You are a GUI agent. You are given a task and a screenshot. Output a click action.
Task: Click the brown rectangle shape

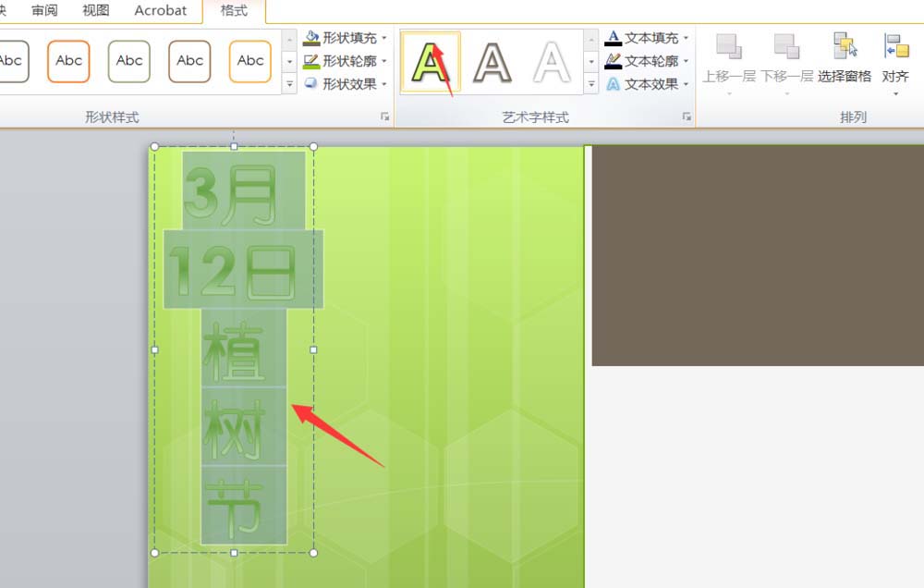pyautogui.click(x=758, y=255)
